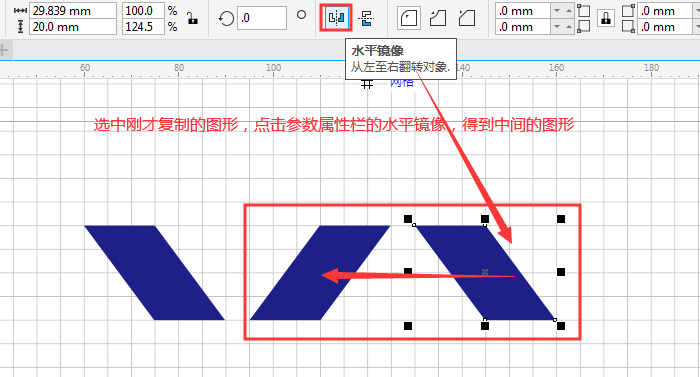
Task: Click the object width field 29.839 mm
Action: 73,11
